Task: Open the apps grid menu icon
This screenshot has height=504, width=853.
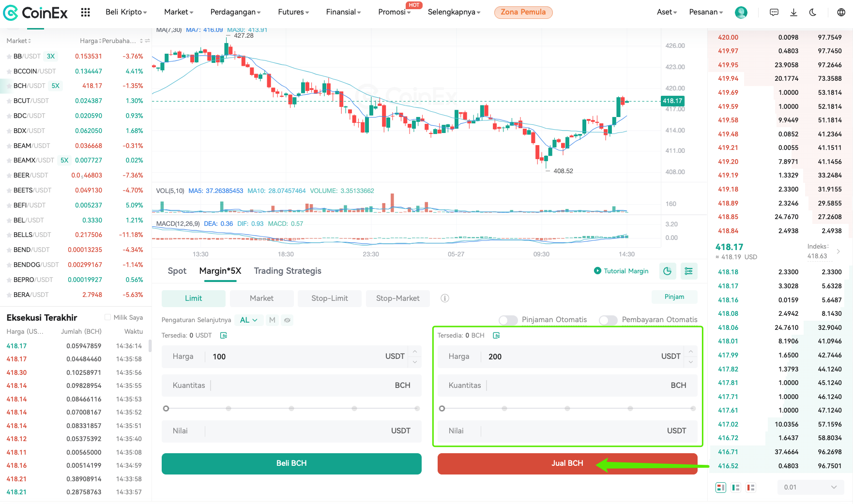Action: 86,13
